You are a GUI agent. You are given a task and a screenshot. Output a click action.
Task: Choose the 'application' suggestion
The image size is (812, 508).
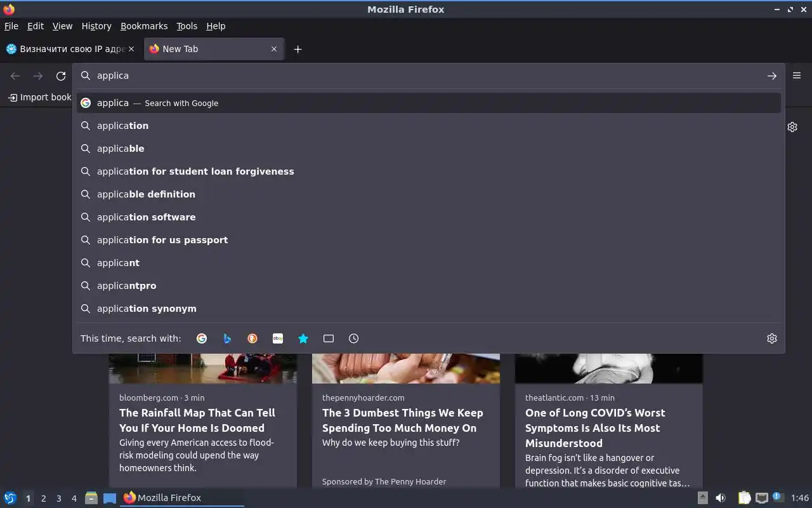[x=429, y=126]
